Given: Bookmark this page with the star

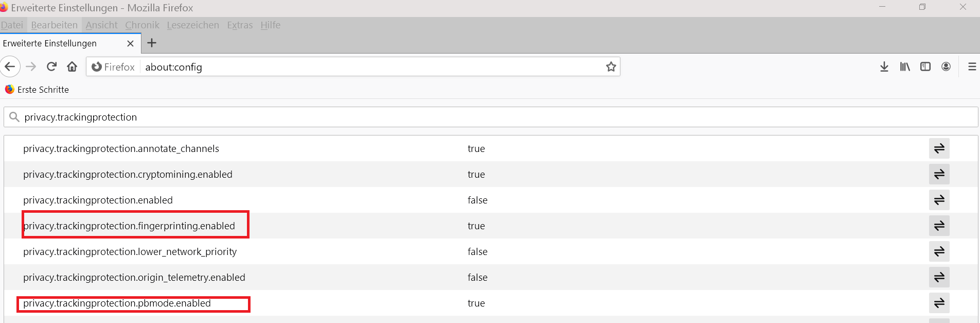Looking at the screenshot, I should point(611,67).
